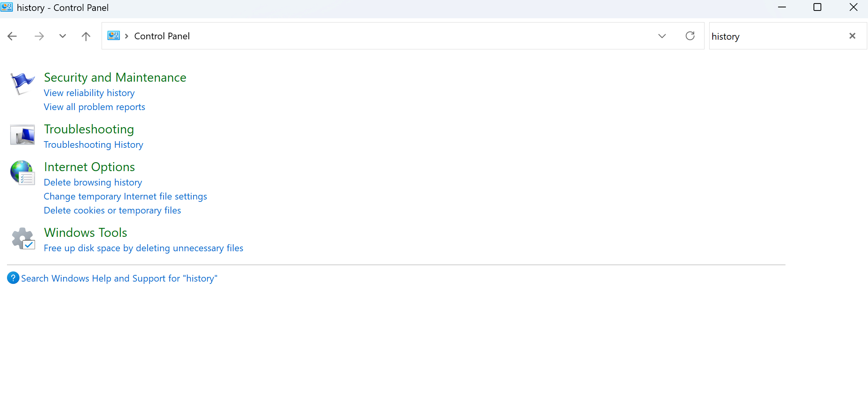Click the Windows Tools gear icon
The height and width of the screenshot is (420, 868).
(23, 238)
